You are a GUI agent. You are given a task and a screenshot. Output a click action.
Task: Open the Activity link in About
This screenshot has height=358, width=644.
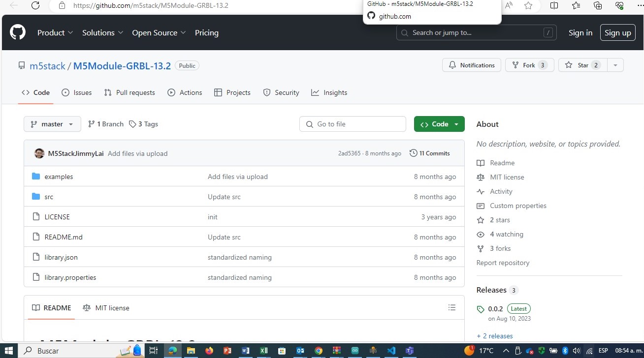coord(501,191)
